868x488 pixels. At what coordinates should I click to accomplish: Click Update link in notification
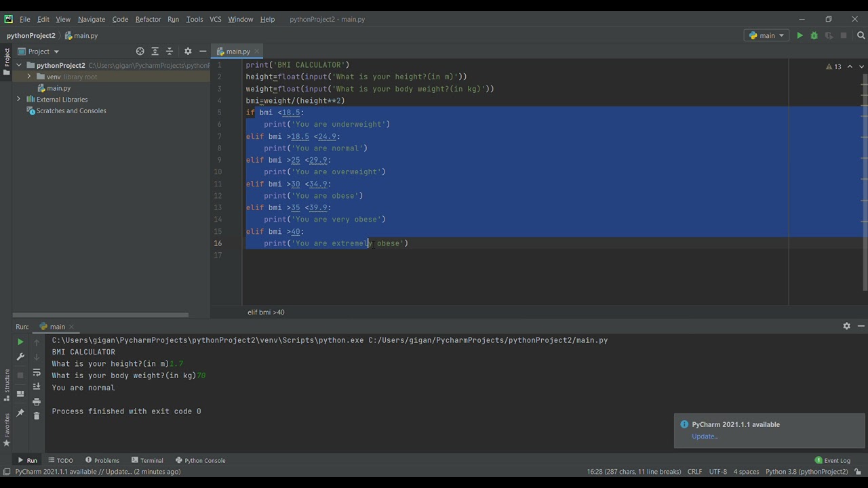coord(705,436)
